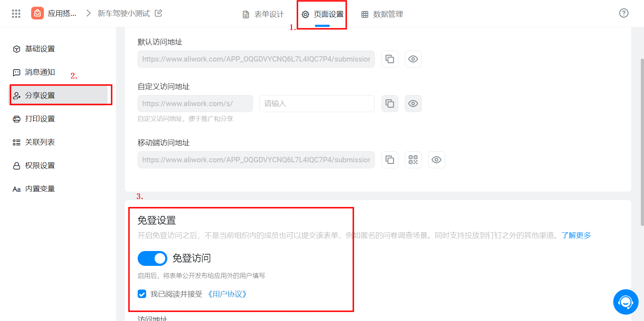
Task: Open the help question mark icon
Action: click(x=624, y=13)
